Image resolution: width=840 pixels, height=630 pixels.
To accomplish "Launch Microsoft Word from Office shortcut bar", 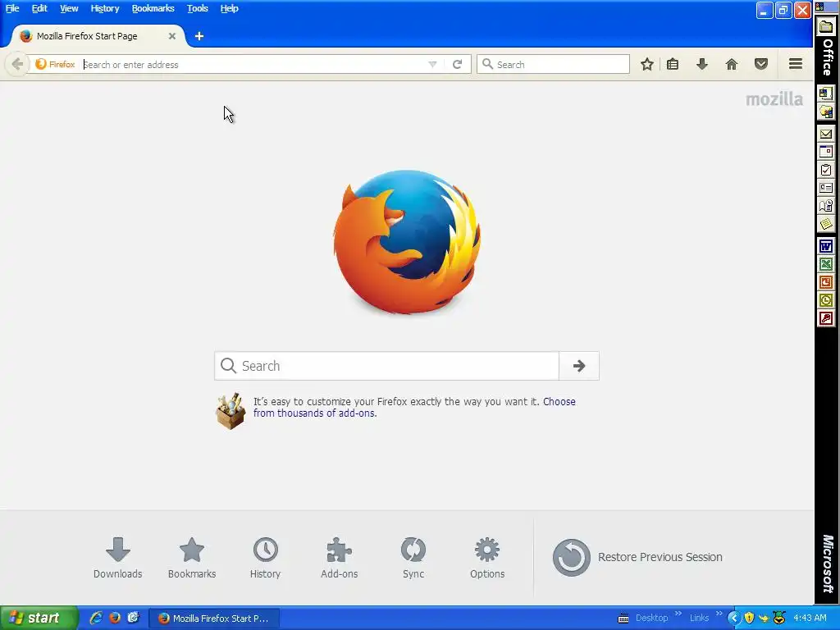I will click(x=825, y=246).
